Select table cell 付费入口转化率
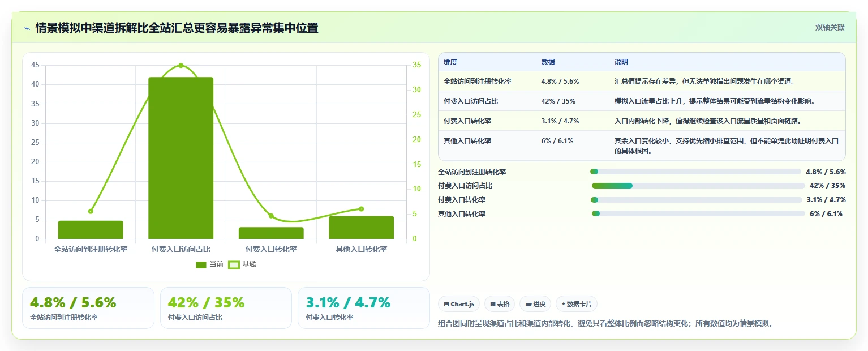 pos(467,121)
